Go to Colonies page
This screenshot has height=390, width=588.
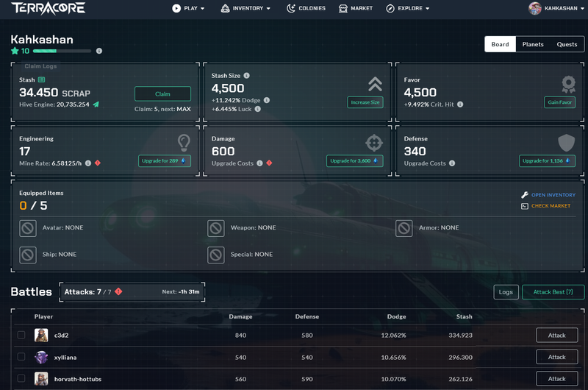click(306, 8)
